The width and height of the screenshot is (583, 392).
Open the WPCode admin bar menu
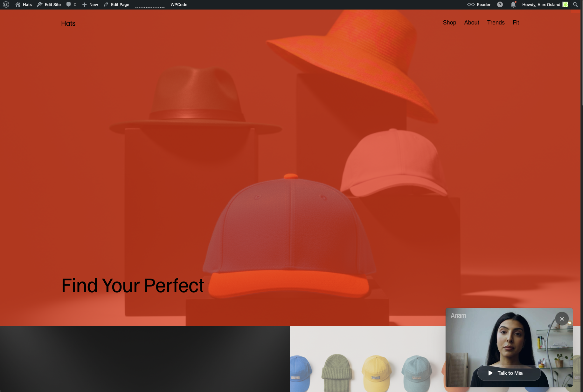pos(179,4)
